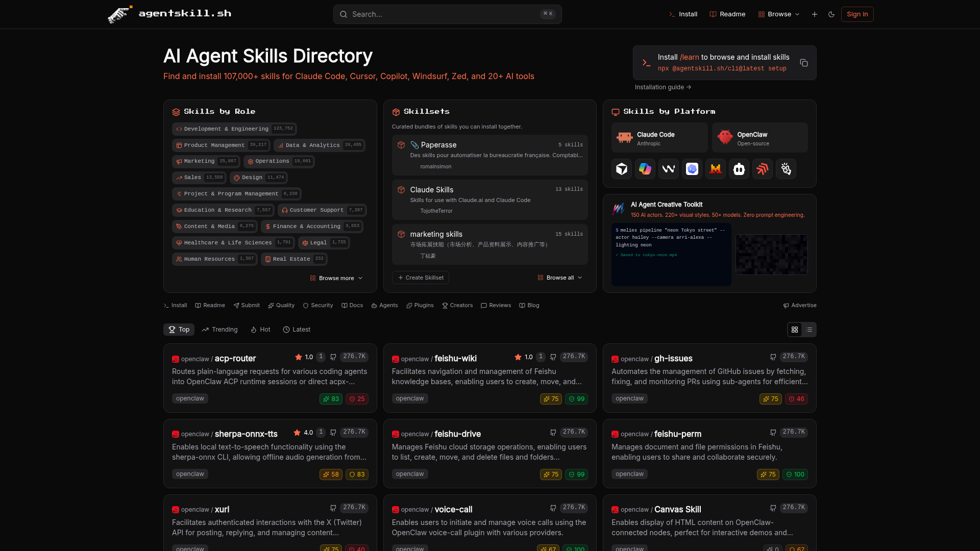Open the Creators link in secondary nav
This screenshot has width=980, height=551.
click(x=457, y=306)
